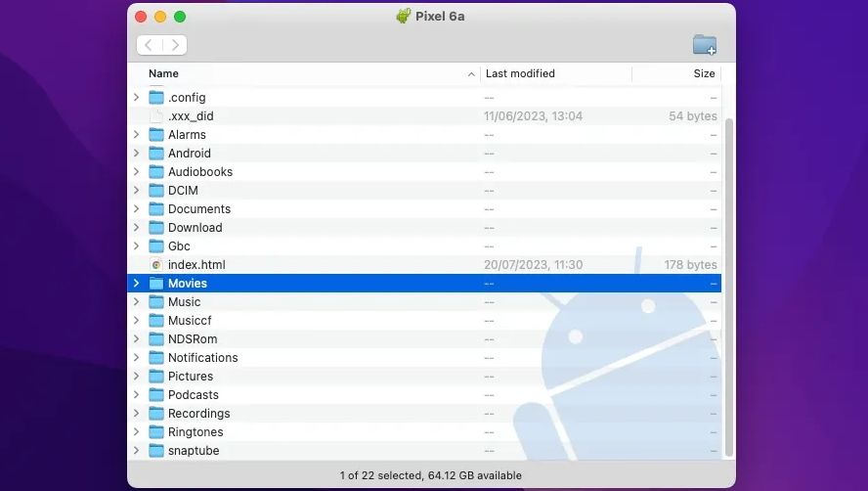The height and width of the screenshot is (491, 868).
Task: Expand the Ringtones folder chevron
Action: [136, 431]
